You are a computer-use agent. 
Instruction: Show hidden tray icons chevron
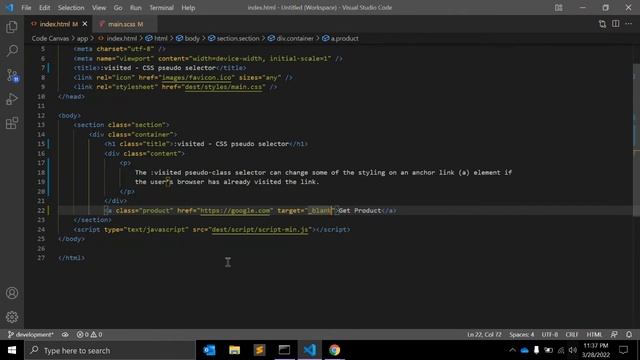(512, 350)
